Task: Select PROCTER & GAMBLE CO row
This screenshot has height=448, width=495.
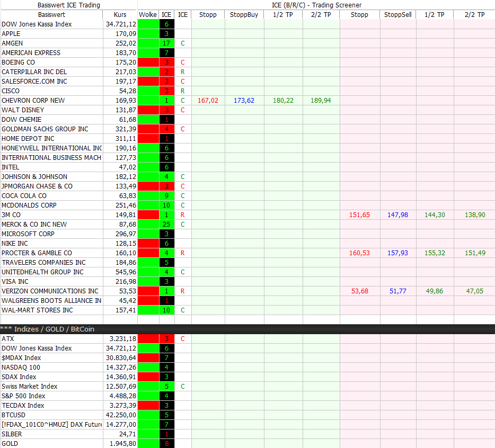Action: pyautogui.click(x=37, y=253)
